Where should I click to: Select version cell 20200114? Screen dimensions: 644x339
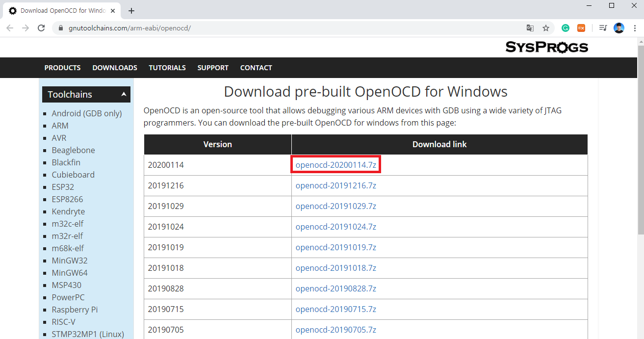pyautogui.click(x=218, y=165)
